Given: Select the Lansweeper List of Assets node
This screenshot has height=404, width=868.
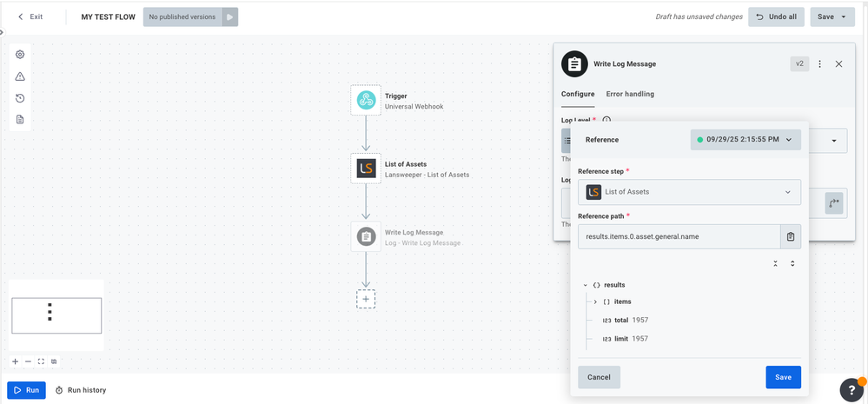Looking at the screenshot, I should 366,168.
